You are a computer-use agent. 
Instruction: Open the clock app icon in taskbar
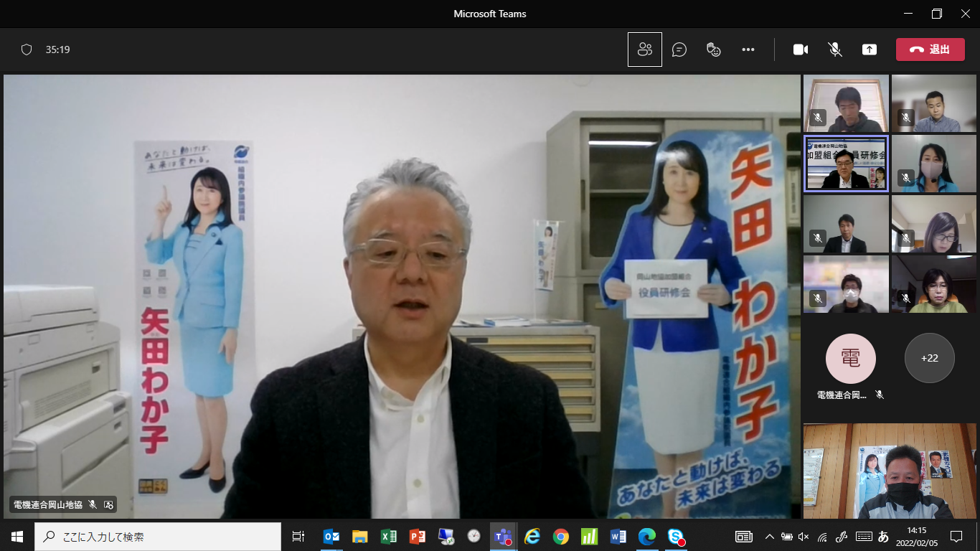[x=474, y=536]
